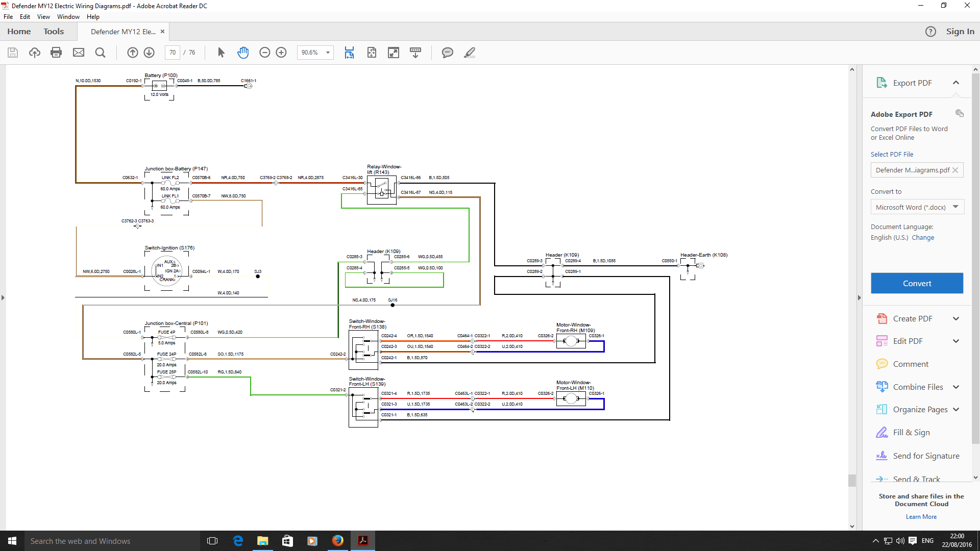Open Find text magnifier icon
The height and width of the screenshot is (551, 980).
101,53
